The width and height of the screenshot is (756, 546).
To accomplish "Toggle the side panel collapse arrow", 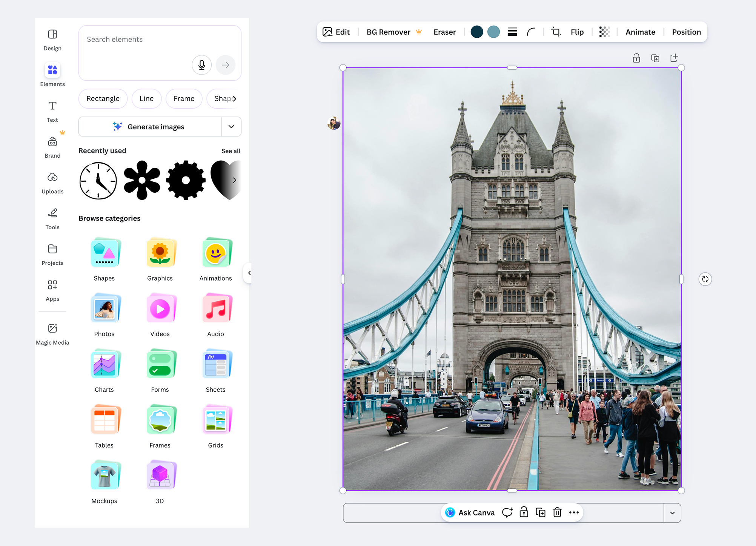I will tap(249, 273).
